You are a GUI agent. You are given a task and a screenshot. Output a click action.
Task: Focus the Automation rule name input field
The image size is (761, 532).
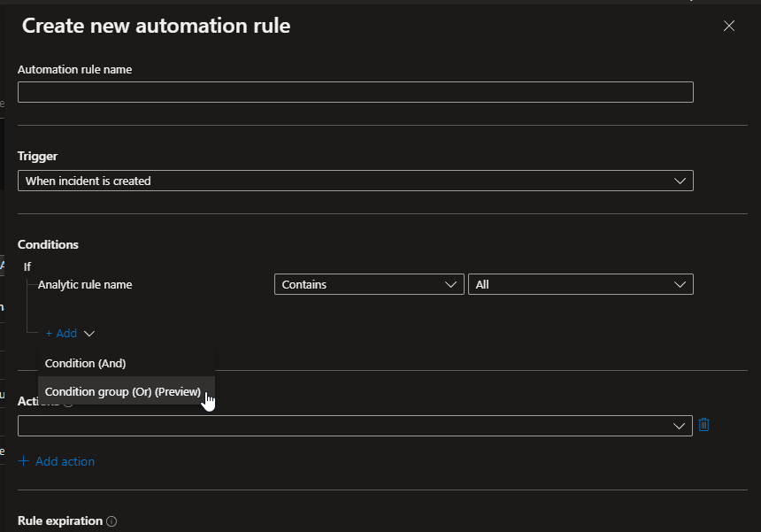[355, 91]
